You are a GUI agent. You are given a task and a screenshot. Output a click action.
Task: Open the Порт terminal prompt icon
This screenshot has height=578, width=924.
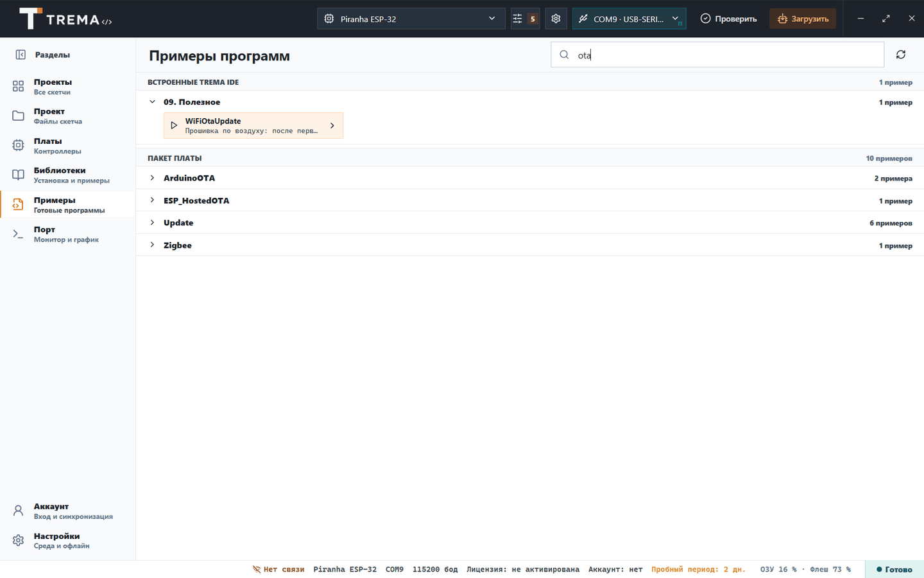point(18,234)
